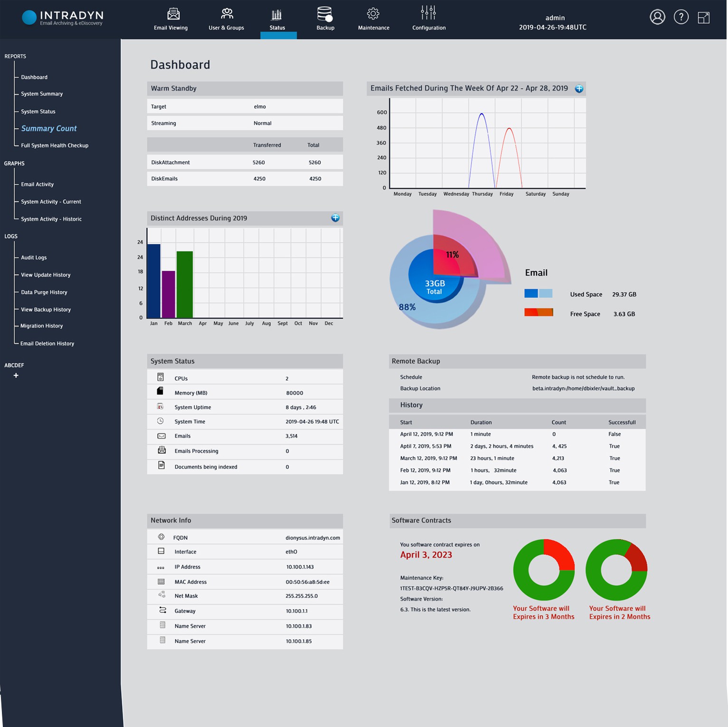Expand the ABCDEF section plus sign
The image size is (728, 727).
point(16,375)
